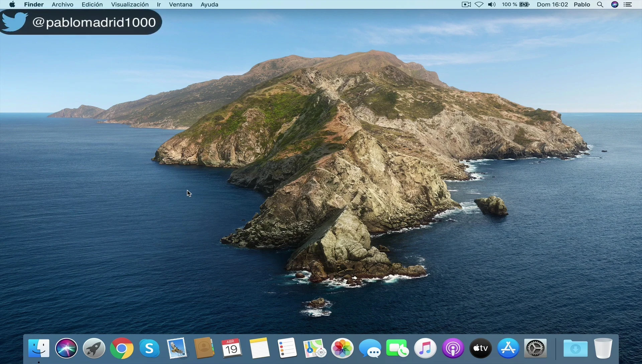Open the Downloads folder stack

tap(575, 348)
